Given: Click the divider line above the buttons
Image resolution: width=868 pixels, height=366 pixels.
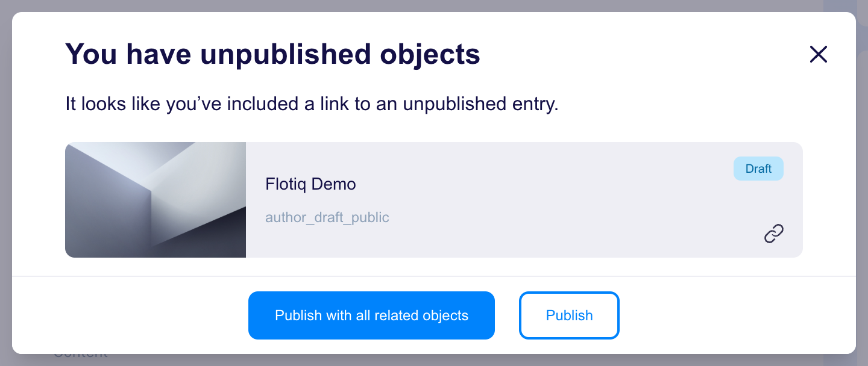Looking at the screenshot, I should click(434, 276).
